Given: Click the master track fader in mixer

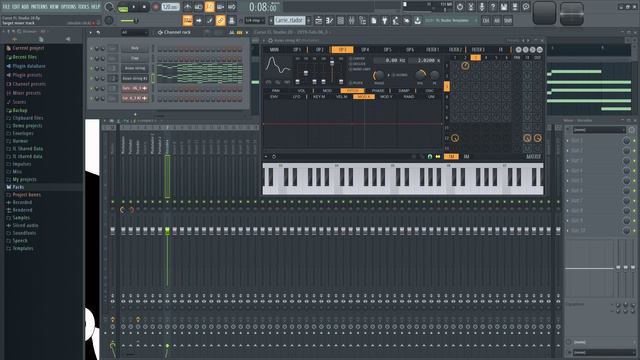Looking at the screenshot, I should 113,231.
